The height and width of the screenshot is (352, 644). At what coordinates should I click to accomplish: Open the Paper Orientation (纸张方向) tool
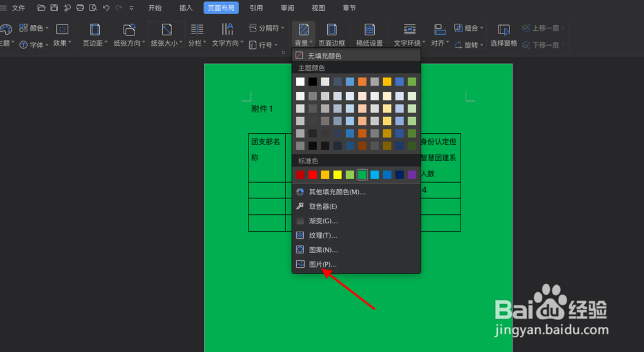[x=129, y=35]
